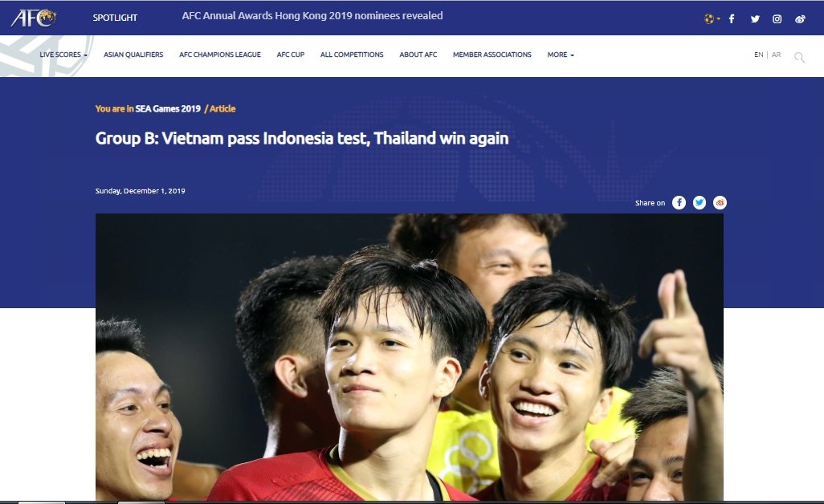Click the Vietnam players article photo

410,357
